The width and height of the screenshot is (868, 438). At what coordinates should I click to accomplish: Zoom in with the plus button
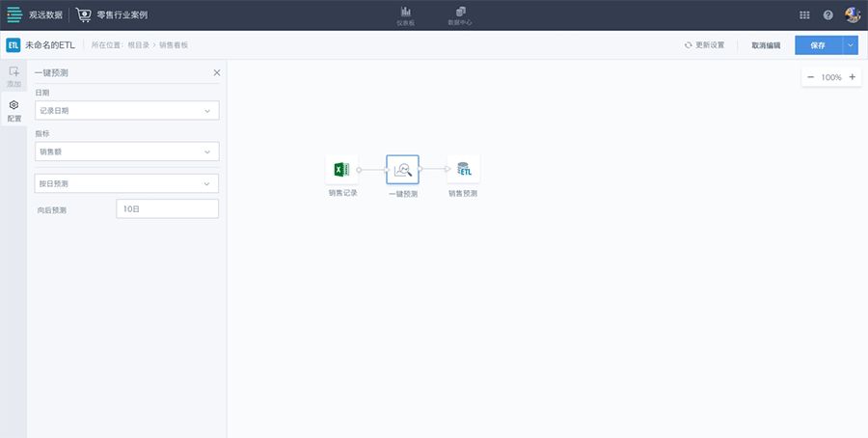(852, 77)
